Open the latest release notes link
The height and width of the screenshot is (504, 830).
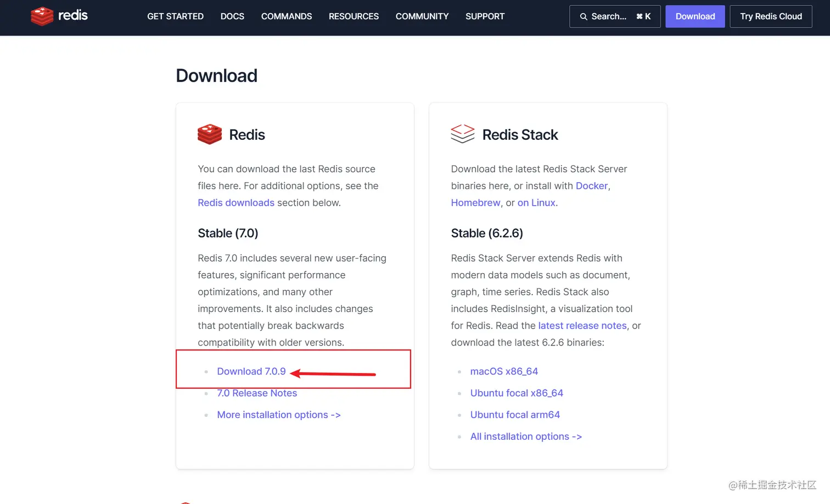click(x=582, y=326)
